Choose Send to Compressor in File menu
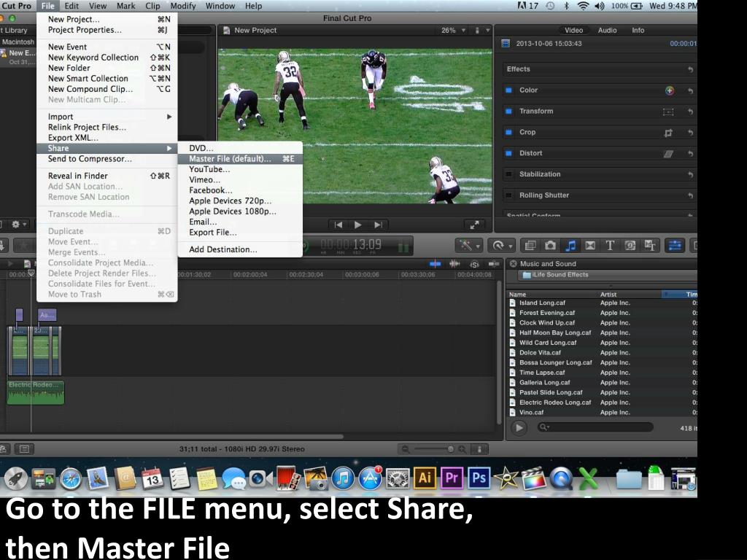747x560 pixels. click(x=107, y=158)
